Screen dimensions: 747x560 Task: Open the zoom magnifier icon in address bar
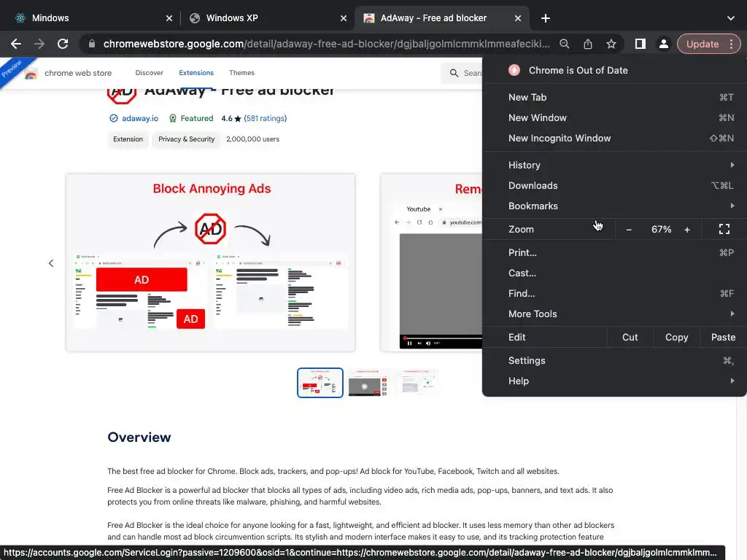[564, 44]
